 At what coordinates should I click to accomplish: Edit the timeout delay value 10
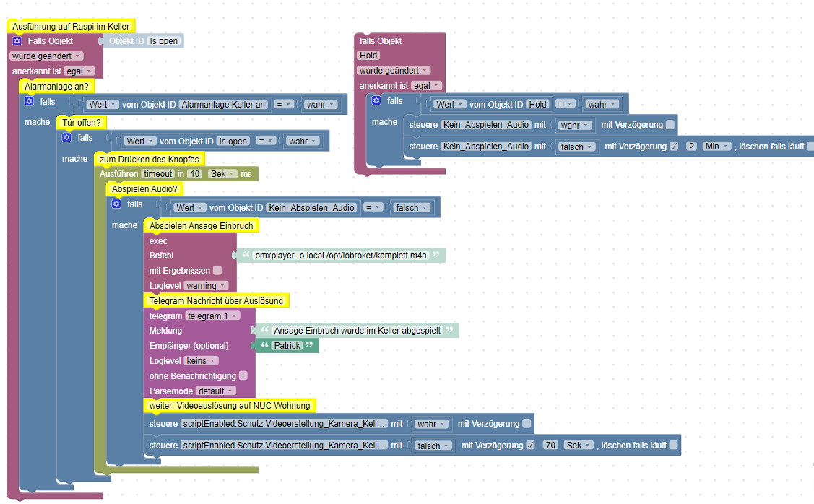[195, 174]
